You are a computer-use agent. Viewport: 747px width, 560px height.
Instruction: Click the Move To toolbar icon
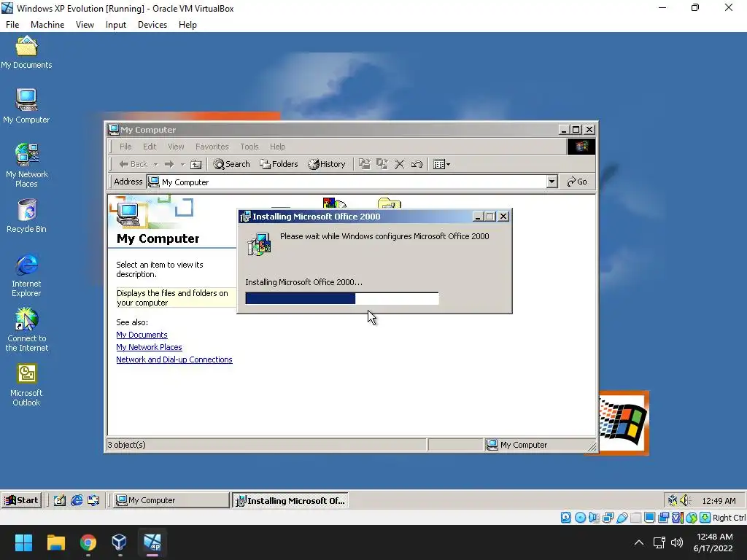point(365,164)
